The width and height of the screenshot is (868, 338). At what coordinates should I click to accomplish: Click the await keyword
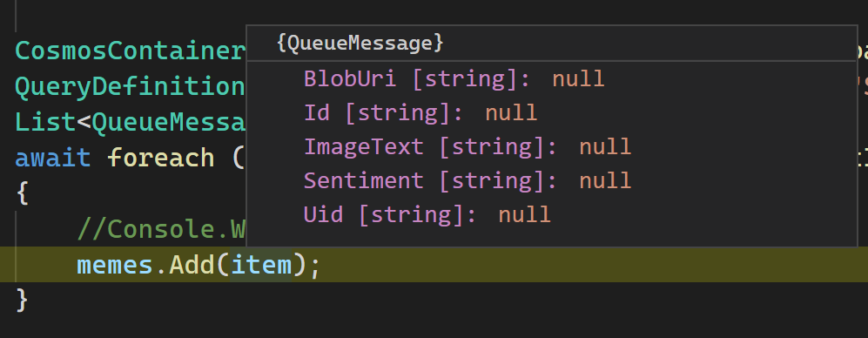click(52, 158)
